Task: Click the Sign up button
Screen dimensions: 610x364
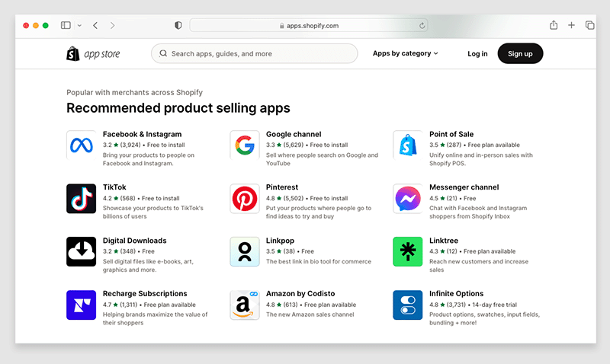Action: (520, 53)
